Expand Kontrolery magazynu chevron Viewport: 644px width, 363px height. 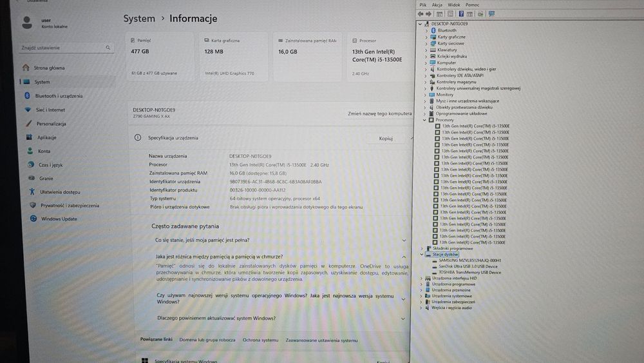pos(426,82)
